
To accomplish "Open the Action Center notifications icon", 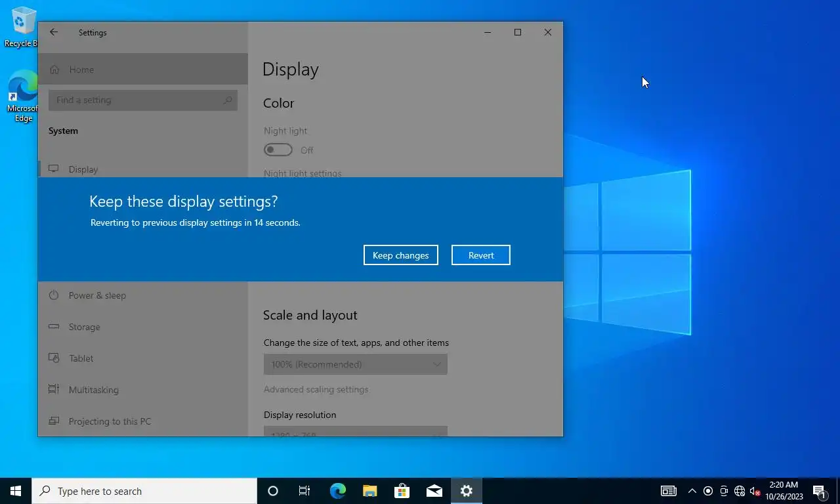I will pyautogui.click(x=819, y=491).
